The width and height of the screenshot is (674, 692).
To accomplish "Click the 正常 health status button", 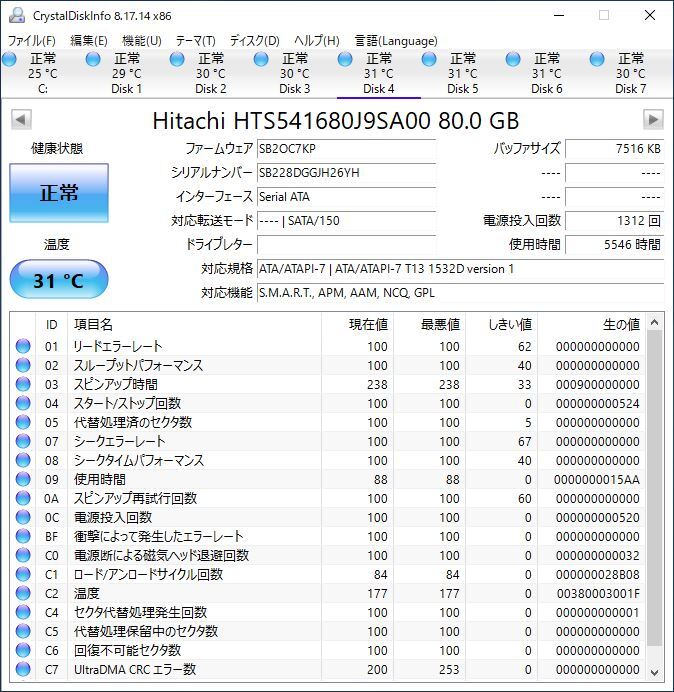I will [x=59, y=193].
